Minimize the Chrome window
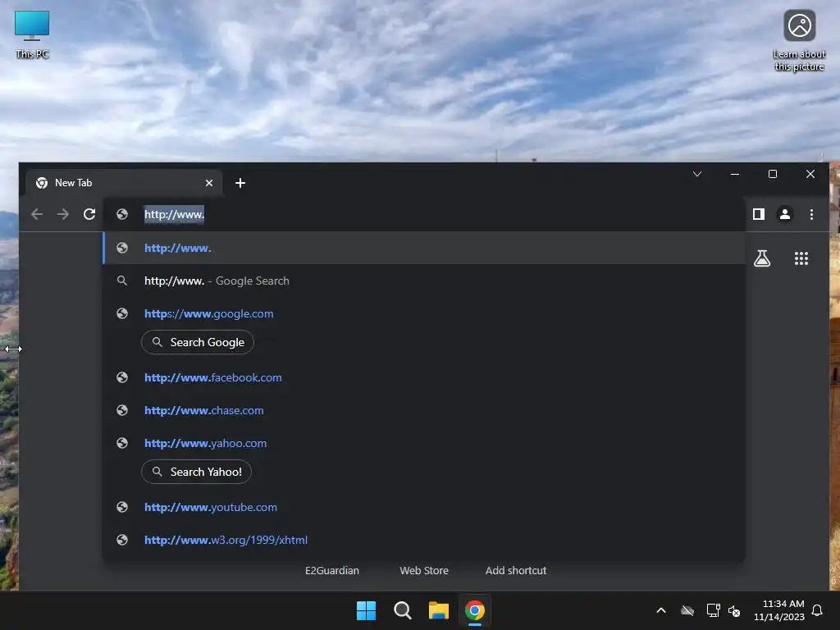Image resolution: width=840 pixels, height=630 pixels. click(735, 174)
